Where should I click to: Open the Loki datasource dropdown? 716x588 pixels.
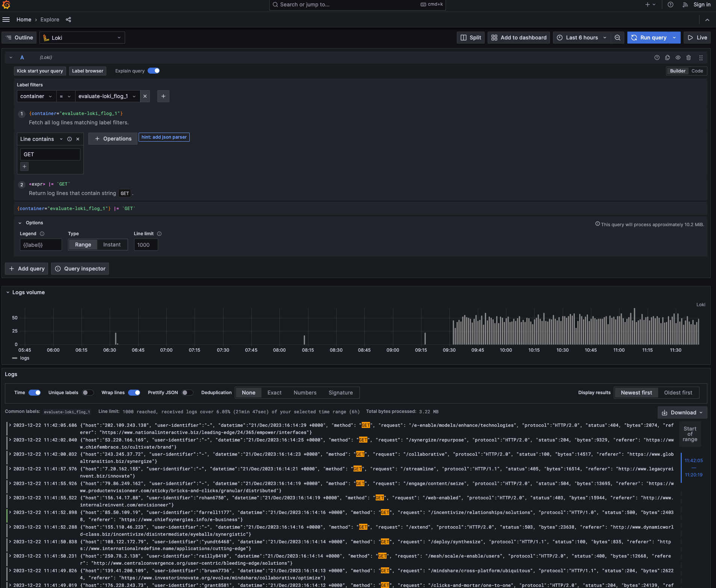coord(82,38)
